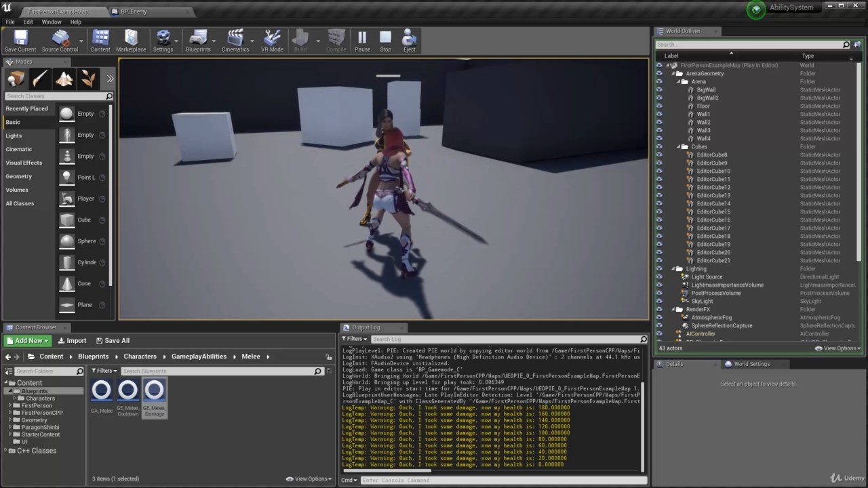Toggle visibility of the BigWall actor
Image resolution: width=868 pixels, height=488 pixels.
point(659,89)
